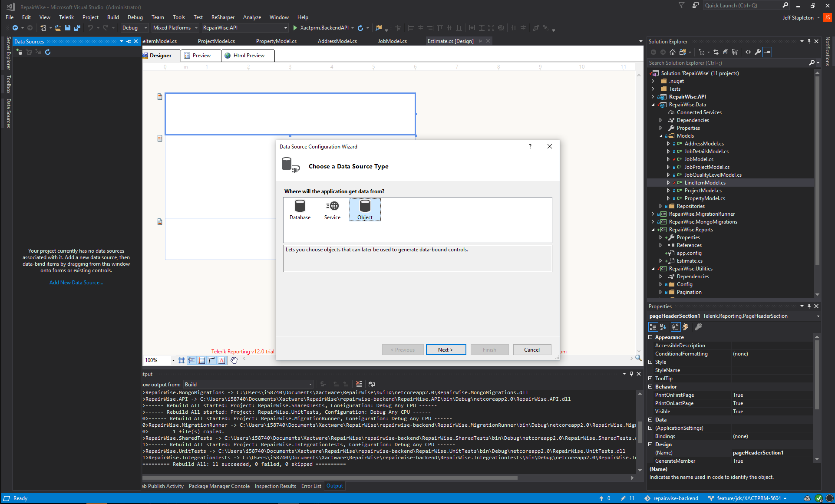
Task: Open the Show output from dropdown
Action: coord(248,385)
